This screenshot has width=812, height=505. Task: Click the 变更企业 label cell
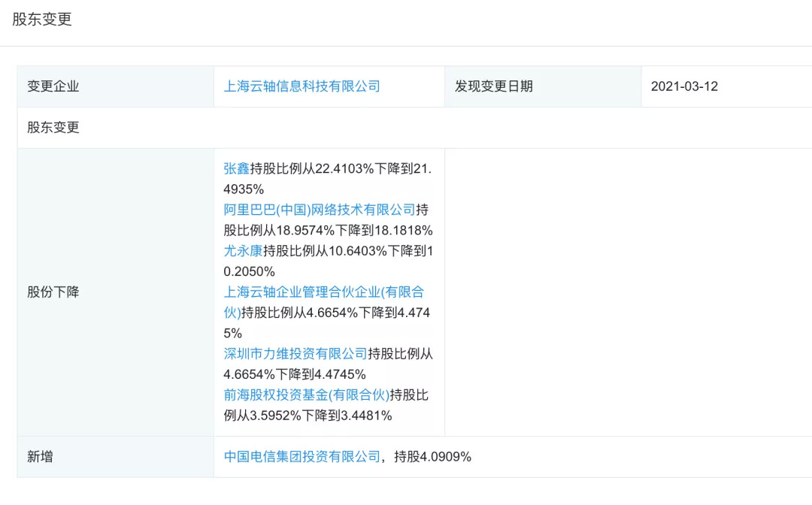[x=116, y=86]
